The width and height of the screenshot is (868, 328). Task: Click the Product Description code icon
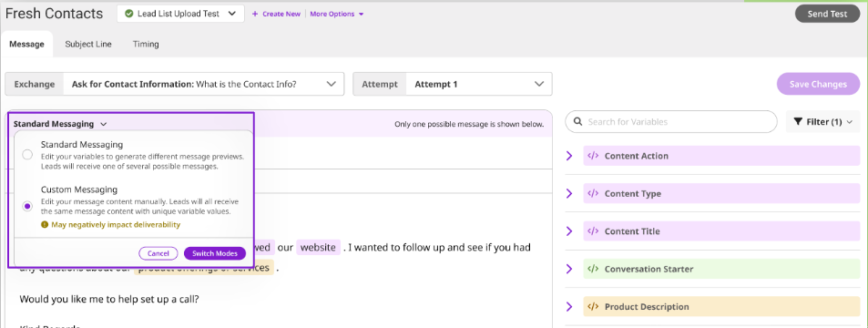pos(593,306)
